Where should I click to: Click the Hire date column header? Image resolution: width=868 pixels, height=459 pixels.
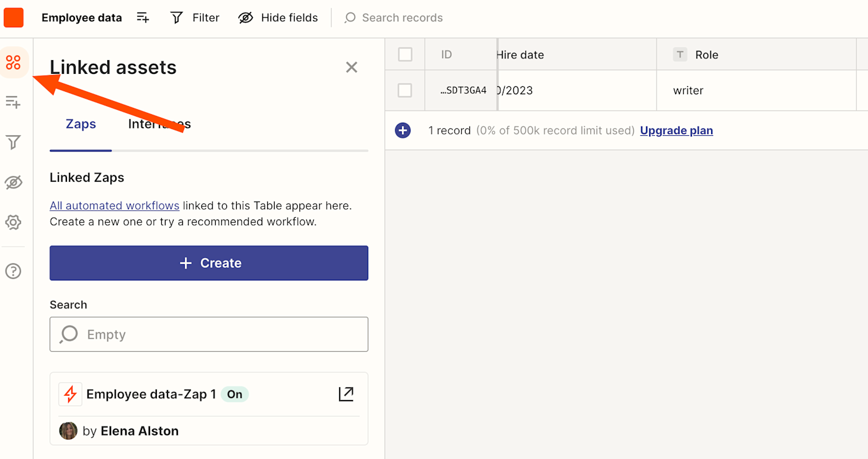click(x=577, y=55)
